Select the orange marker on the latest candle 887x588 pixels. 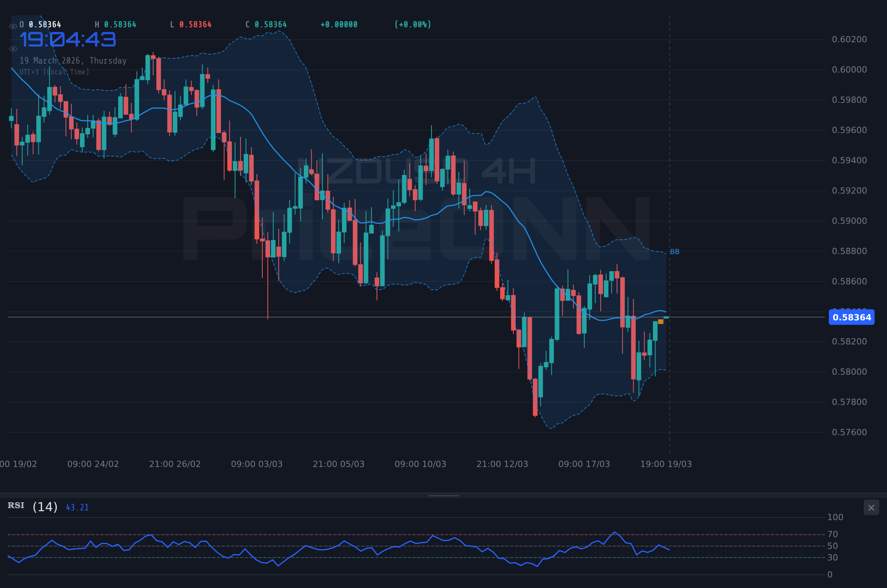pyautogui.click(x=660, y=321)
